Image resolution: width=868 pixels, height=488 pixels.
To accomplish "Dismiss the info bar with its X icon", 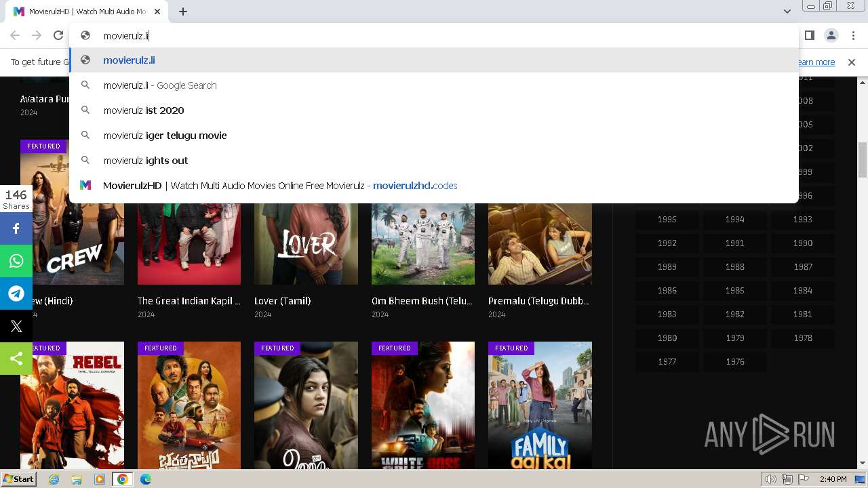I will (x=852, y=62).
